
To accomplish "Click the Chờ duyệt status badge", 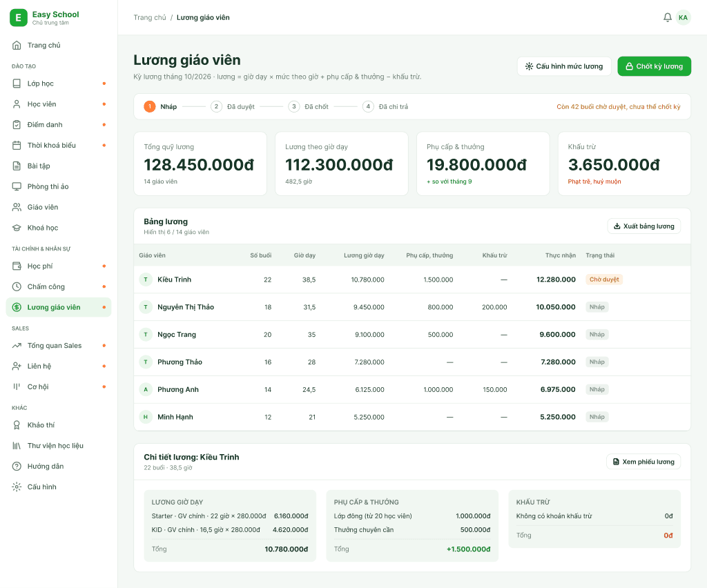I will coord(604,280).
